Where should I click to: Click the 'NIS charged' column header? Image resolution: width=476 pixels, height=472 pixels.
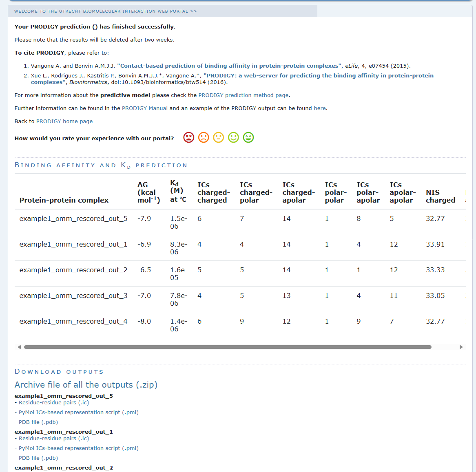[x=441, y=196]
